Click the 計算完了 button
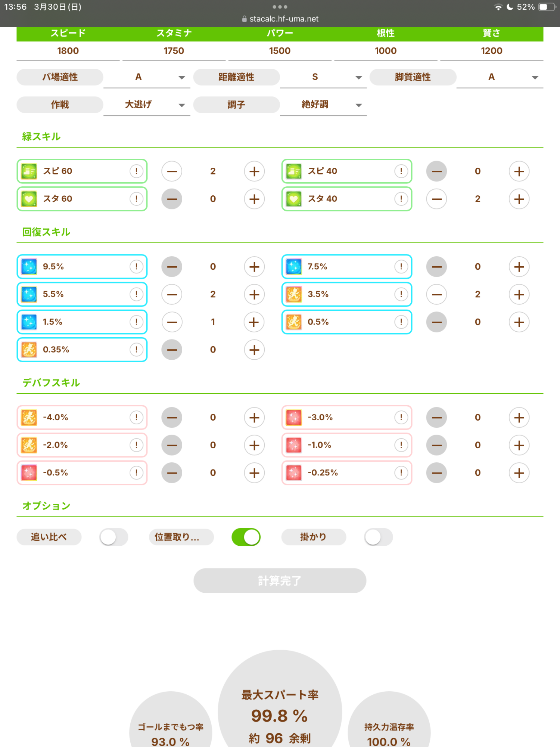The height and width of the screenshot is (747, 560). (x=280, y=581)
